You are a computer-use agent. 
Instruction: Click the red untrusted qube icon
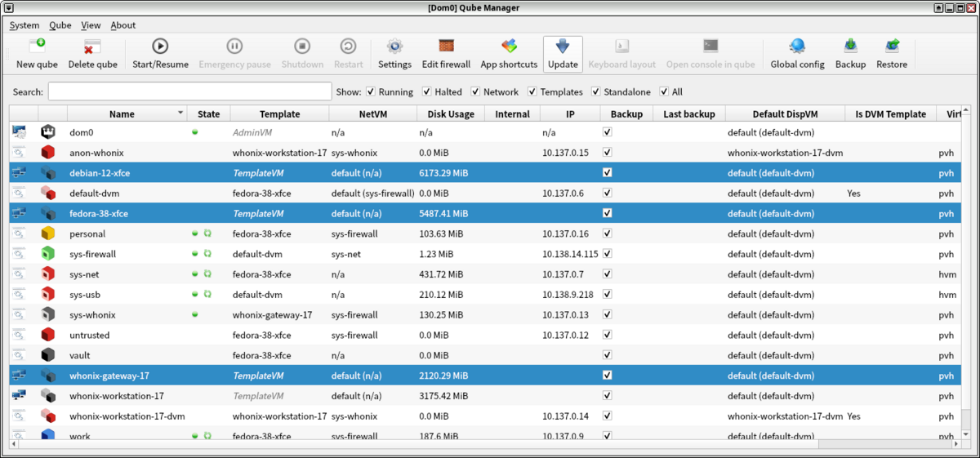click(48, 335)
